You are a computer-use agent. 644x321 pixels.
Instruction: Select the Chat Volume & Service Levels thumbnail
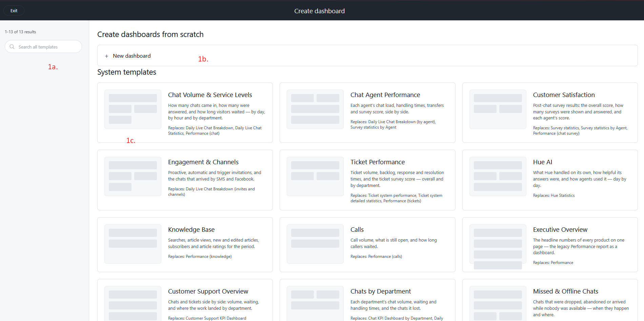pos(133,109)
